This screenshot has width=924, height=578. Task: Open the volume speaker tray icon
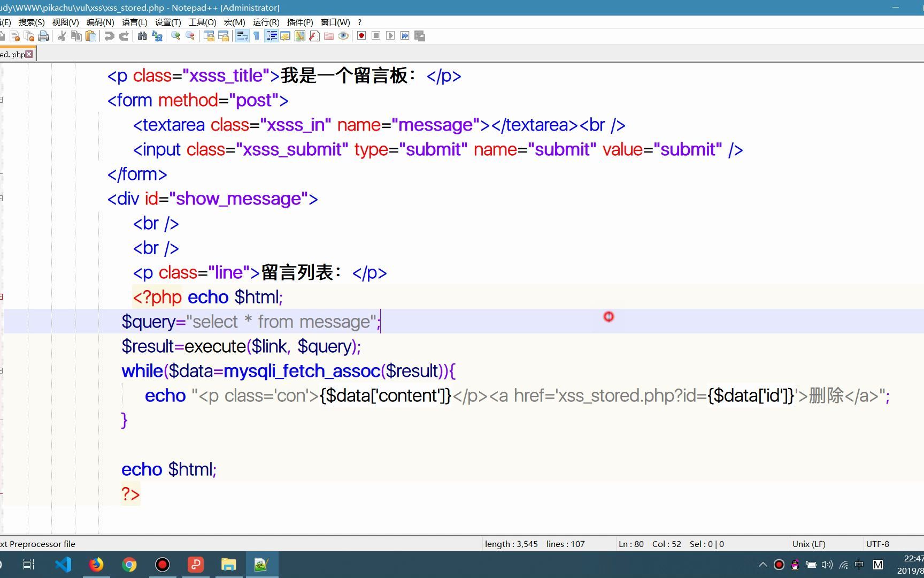click(827, 565)
